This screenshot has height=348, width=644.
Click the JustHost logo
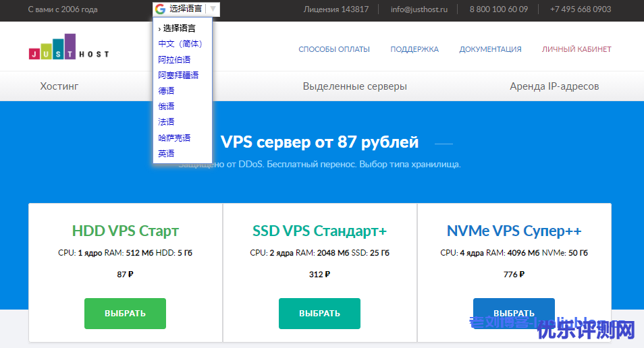68,47
